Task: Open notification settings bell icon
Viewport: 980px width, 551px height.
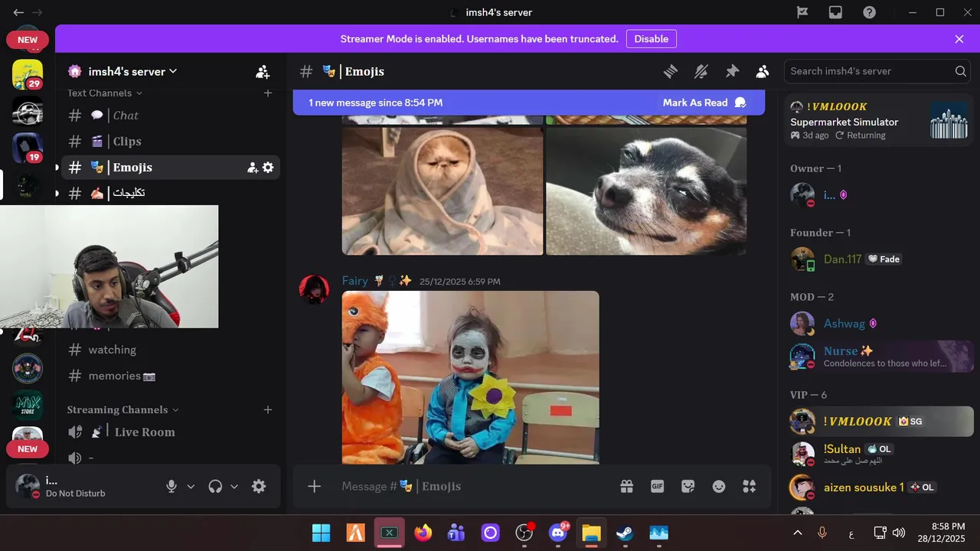Action: (701, 71)
